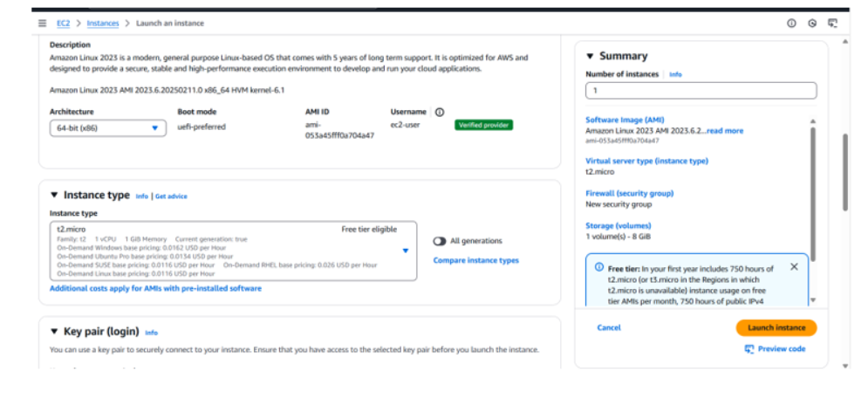Screen dimensions: 868x413
Task: Click the clock icon in top-right header
Action: pos(812,24)
